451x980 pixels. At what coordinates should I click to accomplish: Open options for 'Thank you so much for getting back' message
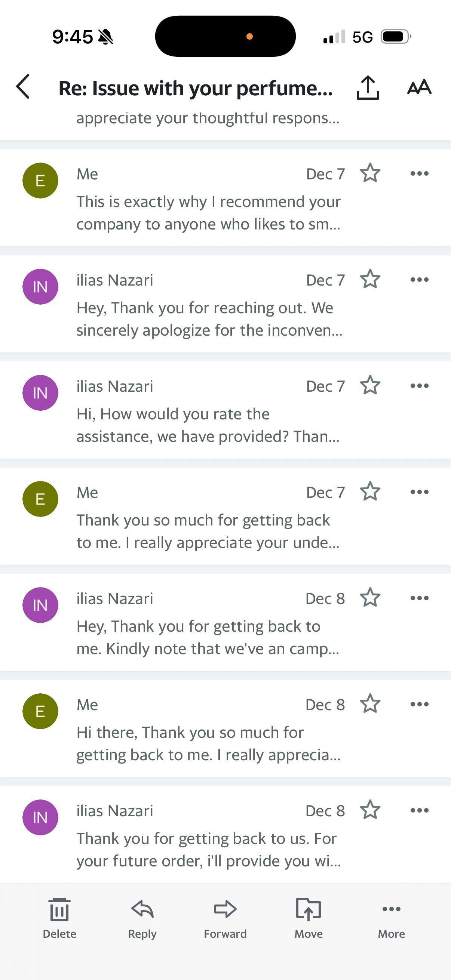coord(420,492)
